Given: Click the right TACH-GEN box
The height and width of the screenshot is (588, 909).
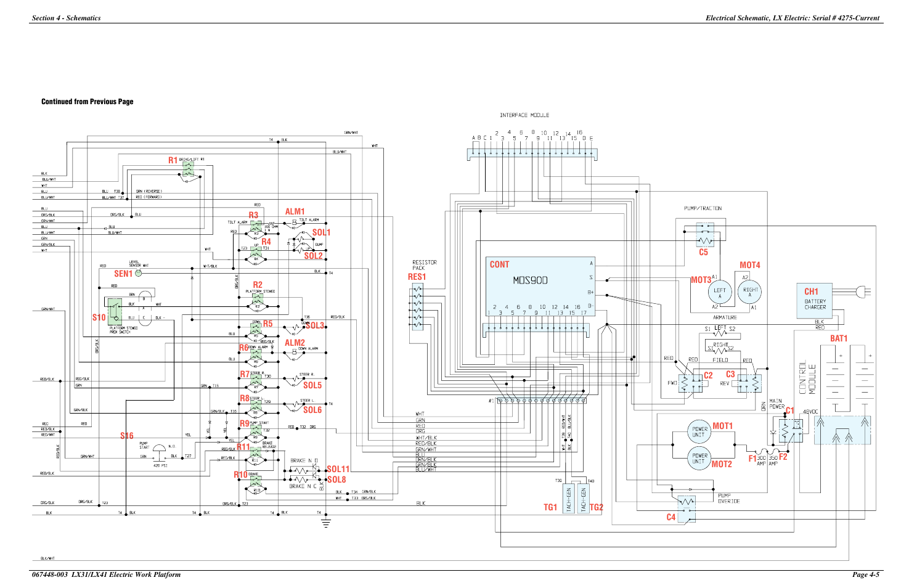Looking at the screenshot, I should 583,499.
